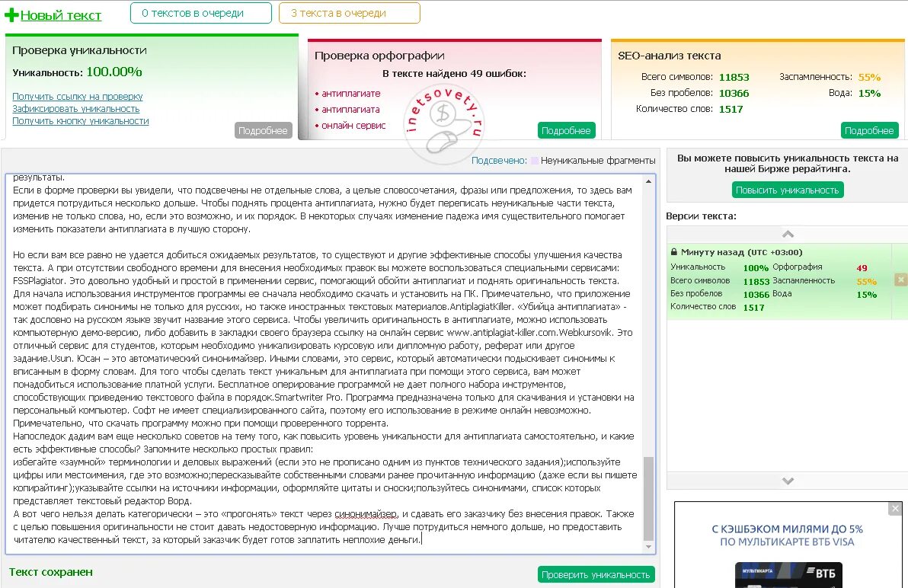Click the total characters value 11853 in SEO panel
The height and width of the screenshot is (588, 908).
click(734, 77)
